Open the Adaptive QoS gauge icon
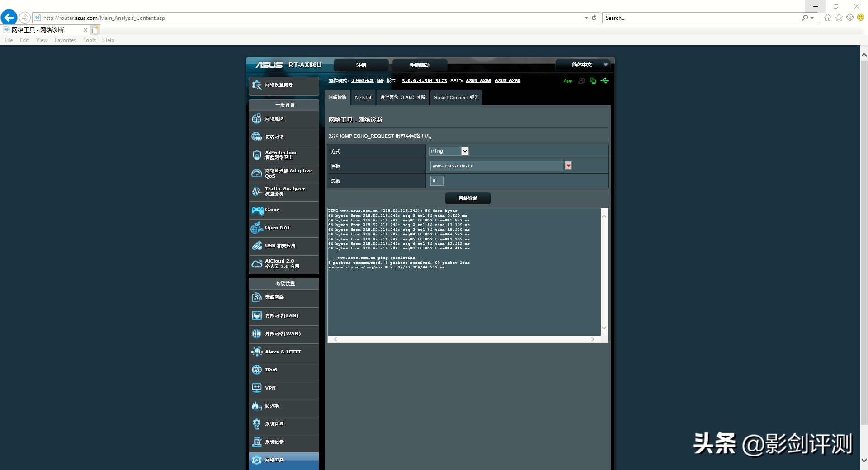The width and height of the screenshot is (868, 470). pos(257,173)
